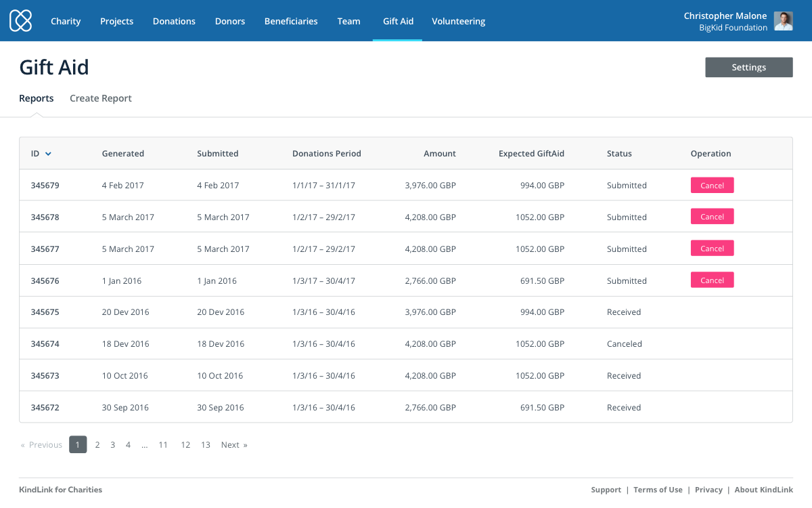Click the KindLink logo icon
Image resolution: width=812 pixels, height=508 pixels.
[x=21, y=20]
